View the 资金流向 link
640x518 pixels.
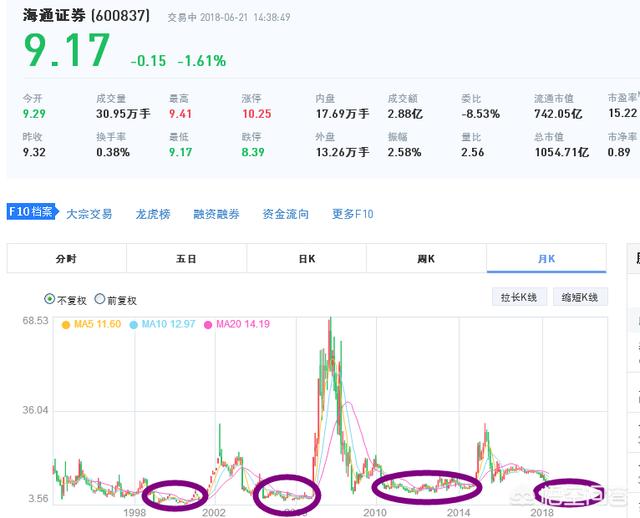click(x=285, y=214)
